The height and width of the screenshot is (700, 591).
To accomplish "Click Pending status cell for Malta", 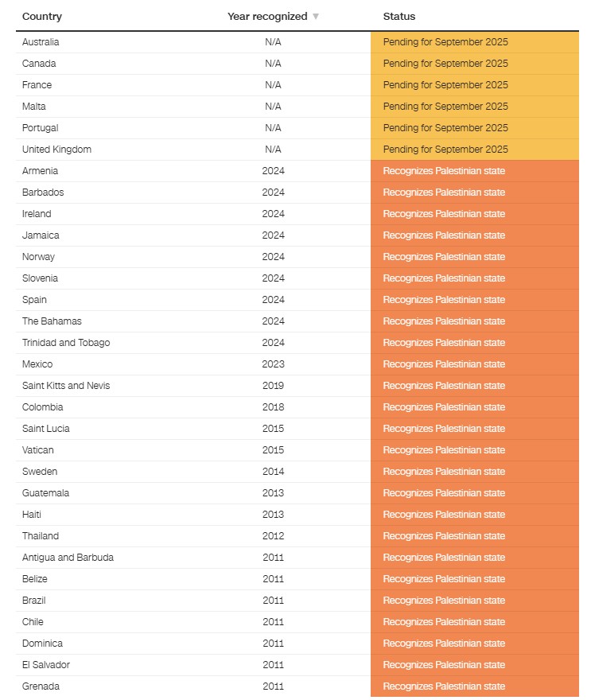I will 445,107.
